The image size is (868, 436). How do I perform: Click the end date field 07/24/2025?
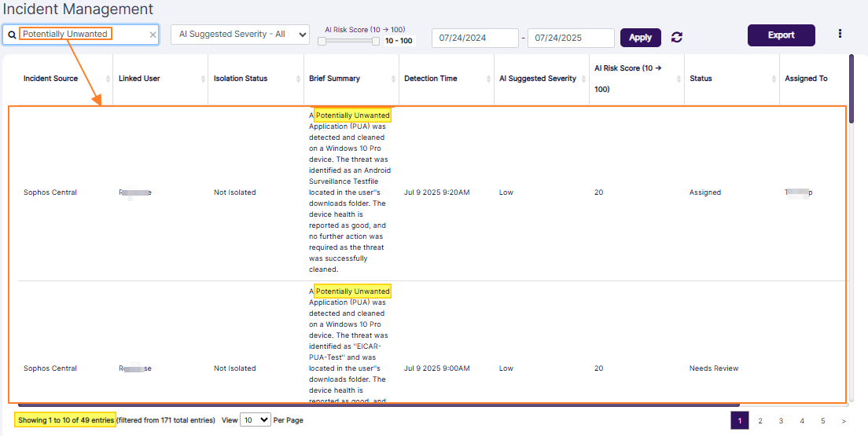click(570, 38)
